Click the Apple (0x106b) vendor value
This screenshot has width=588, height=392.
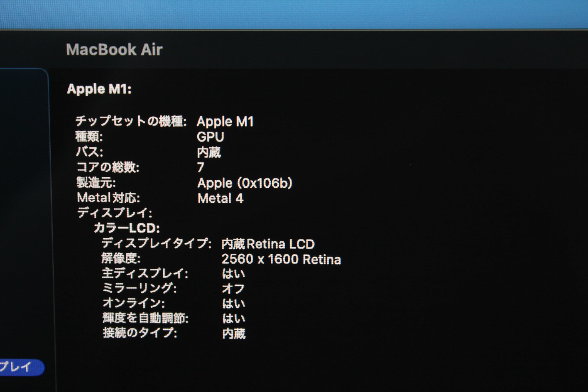point(245,183)
